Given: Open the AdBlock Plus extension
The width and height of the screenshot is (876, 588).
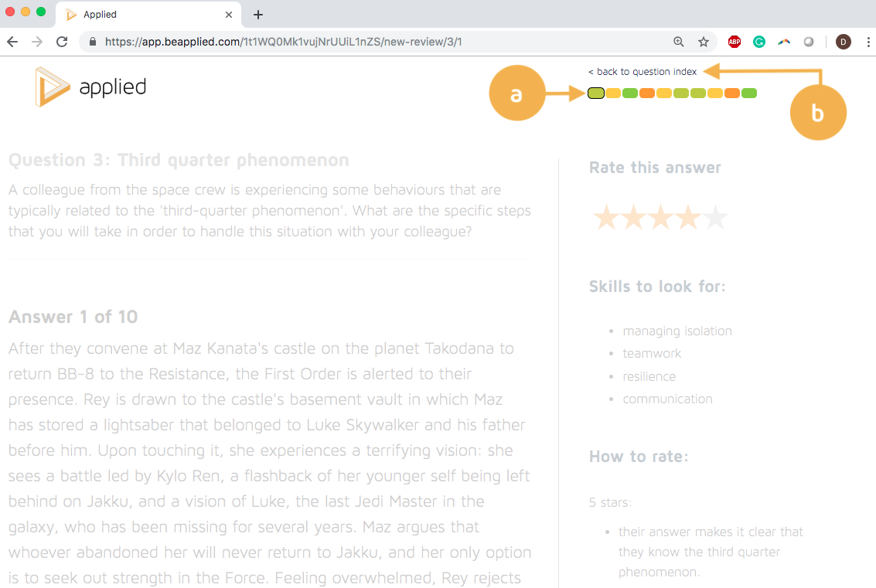Looking at the screenshot, I should (735, 42).
